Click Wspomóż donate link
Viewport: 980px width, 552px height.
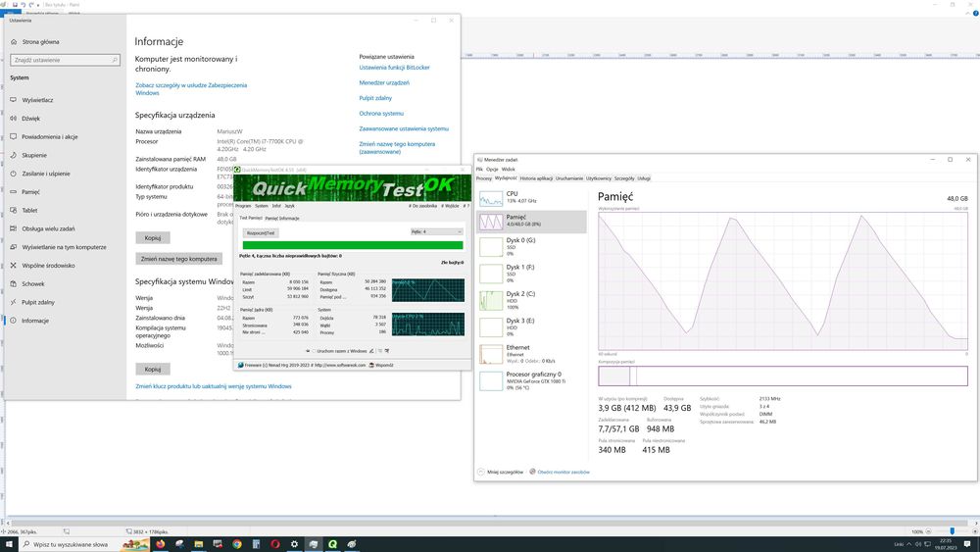[382, 365]
